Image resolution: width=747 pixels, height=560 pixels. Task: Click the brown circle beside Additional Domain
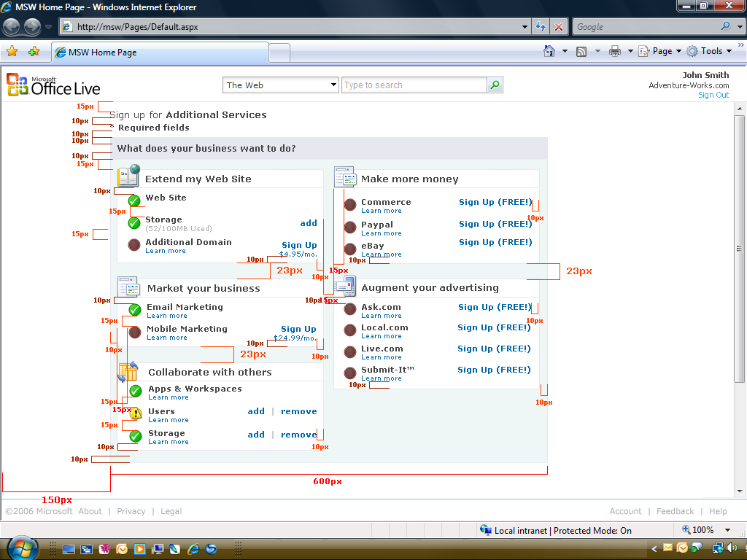pos(134,245)
